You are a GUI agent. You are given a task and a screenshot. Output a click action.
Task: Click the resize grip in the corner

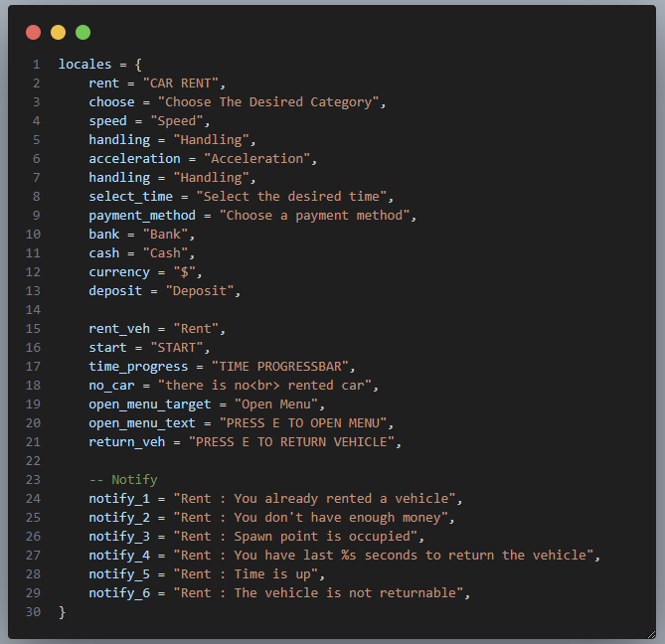[651, 634]
